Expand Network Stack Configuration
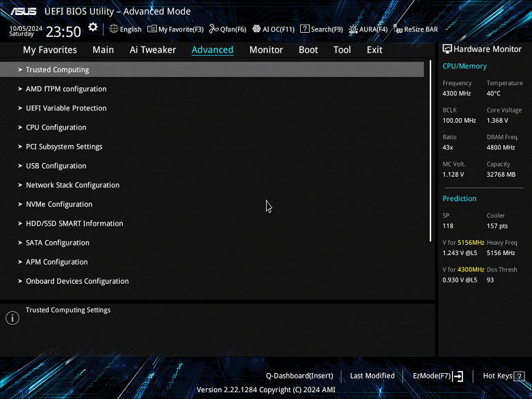532x399 pixels. point(211,186)
